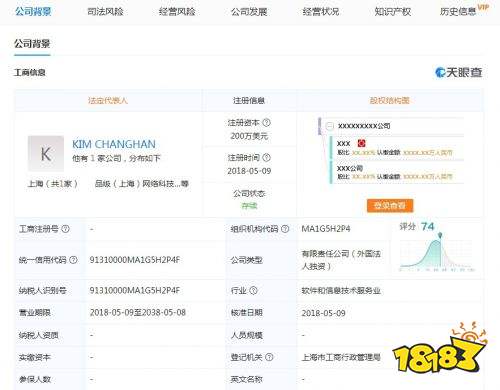Select 营业期限 value 2018-05-09至2038-05-08
The width and height of the screenshot is (500, 390).
[x=138, y=313]
